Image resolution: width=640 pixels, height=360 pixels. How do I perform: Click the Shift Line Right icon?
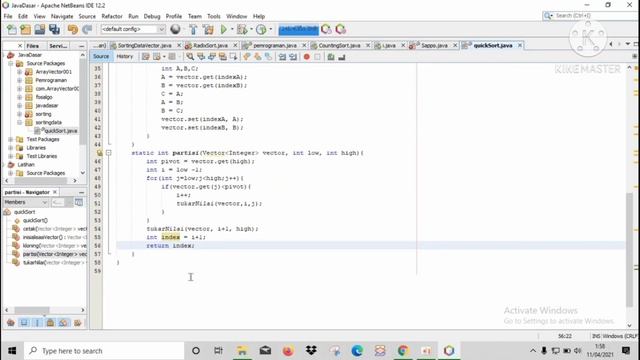[293, 57]
